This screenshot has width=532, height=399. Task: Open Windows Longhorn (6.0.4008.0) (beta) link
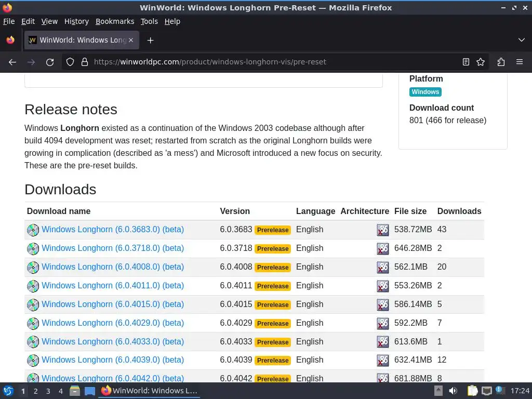pyautogui.click(x=113, y=267)
